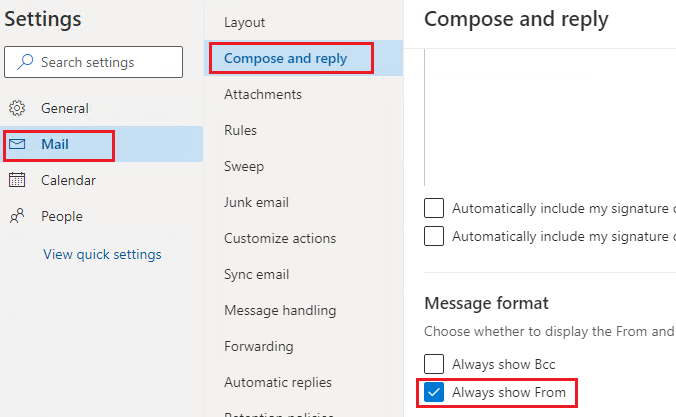Open Automatic replies settings
The height and width of the screenshot is (417, 676).
(278, 383)
